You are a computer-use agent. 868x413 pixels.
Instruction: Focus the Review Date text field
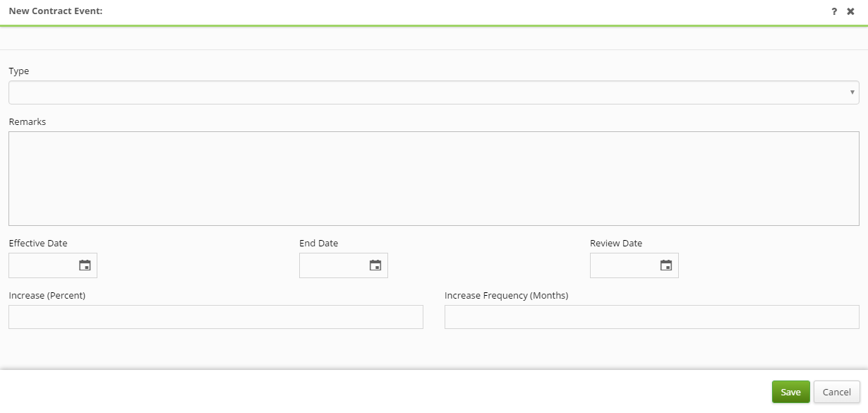coord(624,265)
